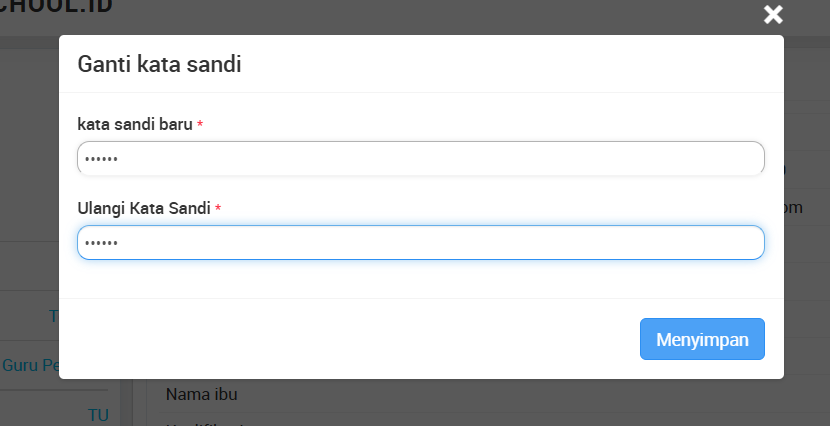The image size is (830, 426).
Task: Click the cut-off "T" link above Guru Pe
Action: click(53, 316)
